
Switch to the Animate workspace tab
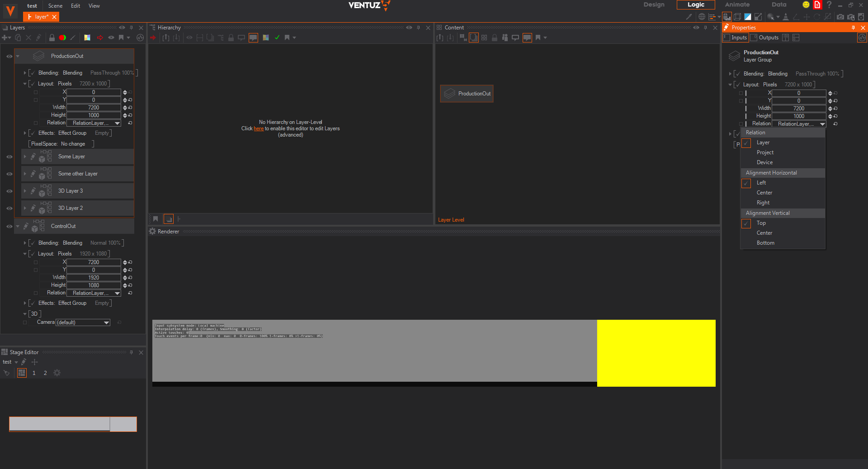point(737,5)
